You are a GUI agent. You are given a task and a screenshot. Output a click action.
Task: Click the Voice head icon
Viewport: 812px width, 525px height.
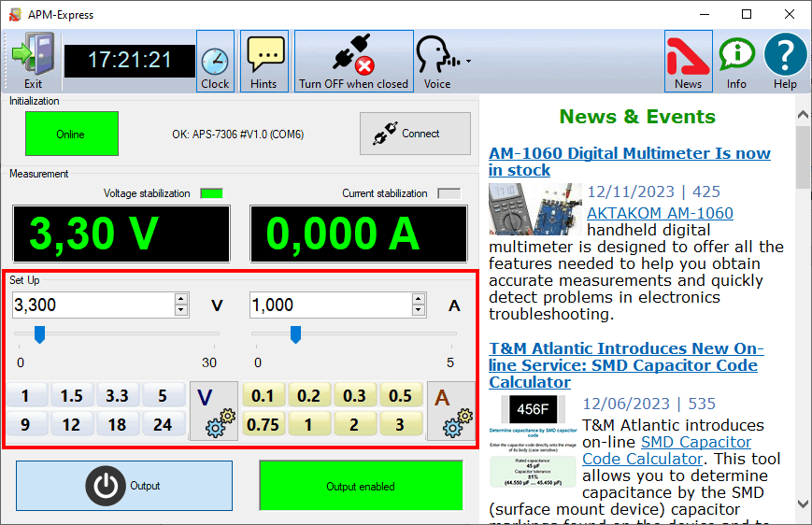coord(437,55)
